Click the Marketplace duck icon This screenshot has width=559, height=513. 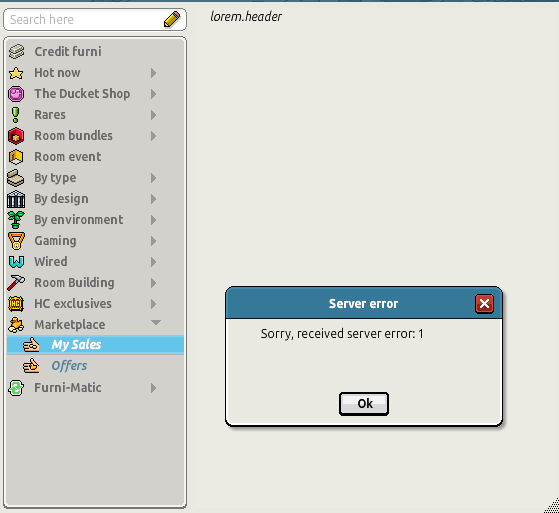16,325
